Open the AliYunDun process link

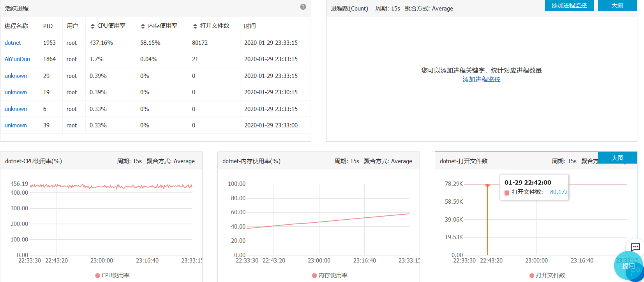(x=17, y=59)
